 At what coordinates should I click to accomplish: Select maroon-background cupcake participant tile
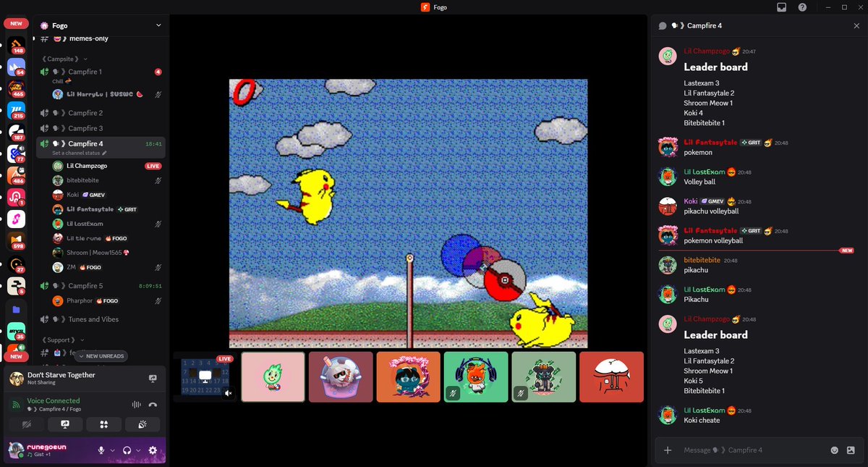pyautogui.click(x=341, y=376)
